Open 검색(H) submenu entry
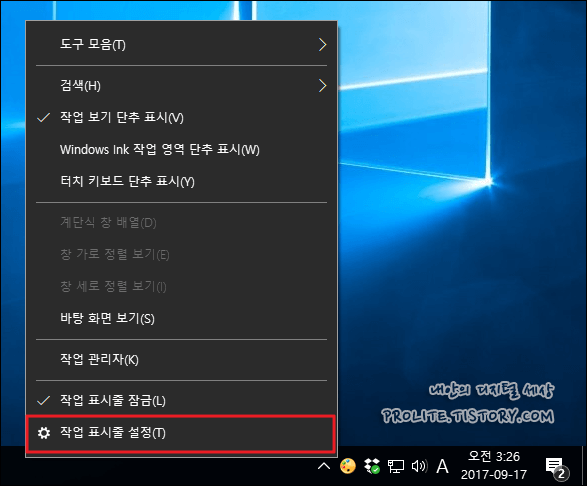Screen dimensions: 587x486 [182, 86]
